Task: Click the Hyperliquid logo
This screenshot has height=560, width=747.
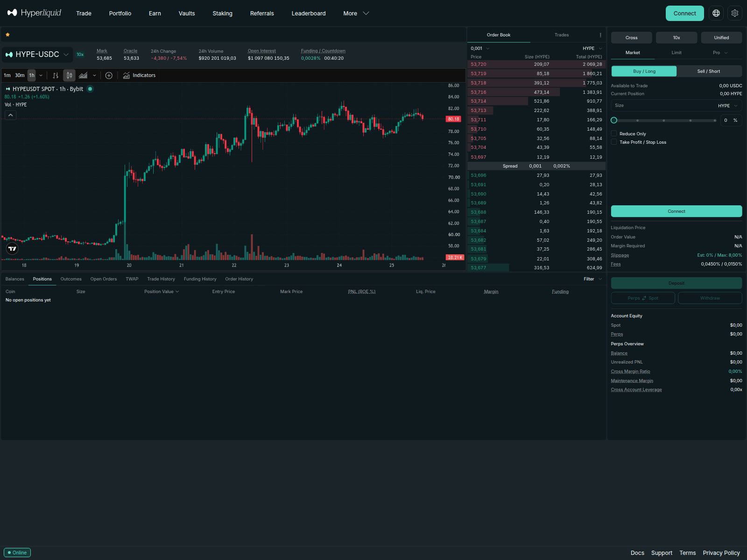Action: point(34,13)
